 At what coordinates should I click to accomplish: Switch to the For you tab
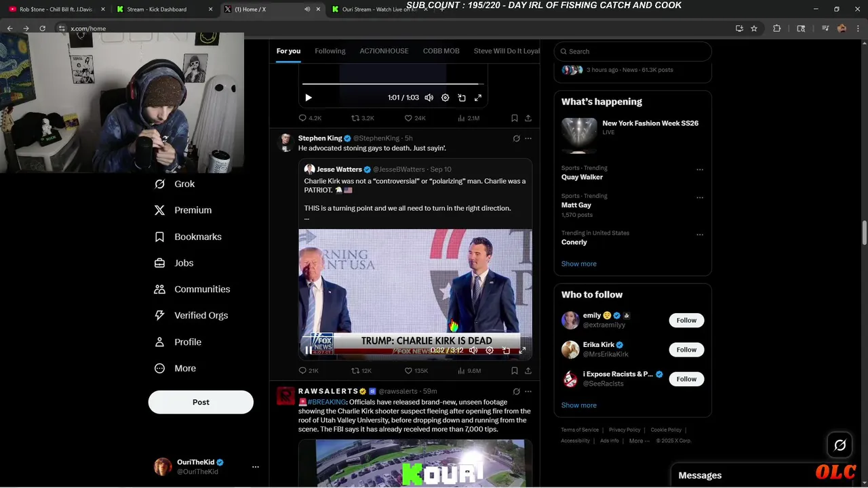click(288, 51)
